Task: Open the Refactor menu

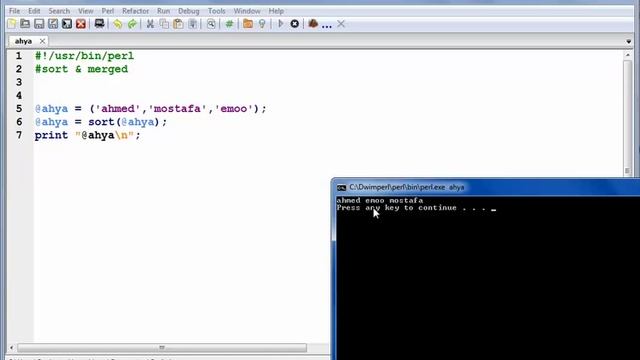Action: (x=136, y=11)
